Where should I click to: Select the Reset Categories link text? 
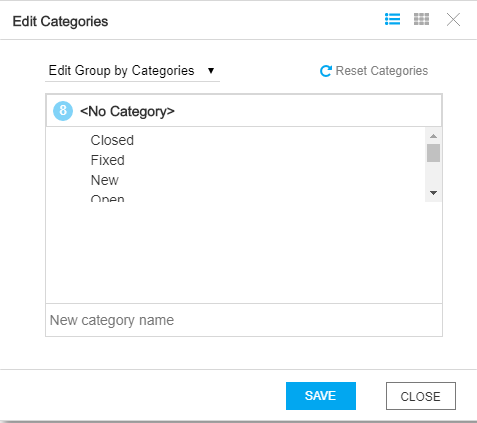(382, 71)
